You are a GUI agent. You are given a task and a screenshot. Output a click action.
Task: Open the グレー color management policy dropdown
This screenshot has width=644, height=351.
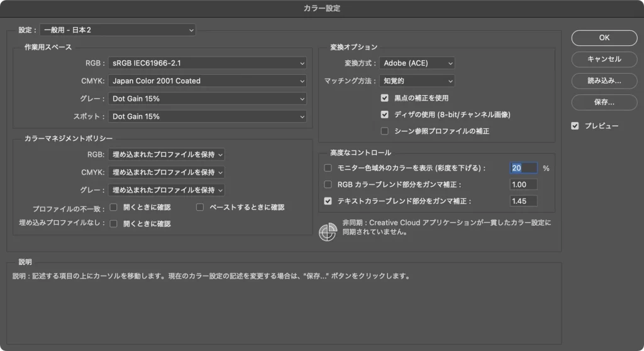coord(166,190)
